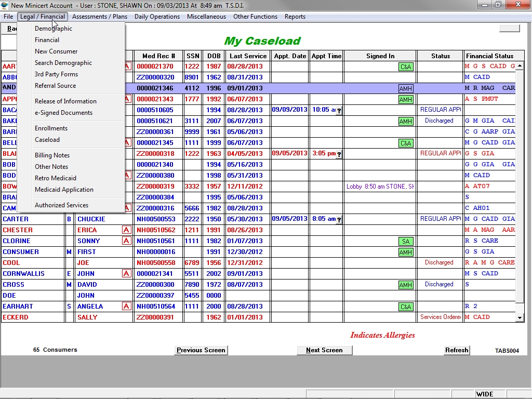532x399 pixels.
Task: Open the File menu
Action: point(8,17)
